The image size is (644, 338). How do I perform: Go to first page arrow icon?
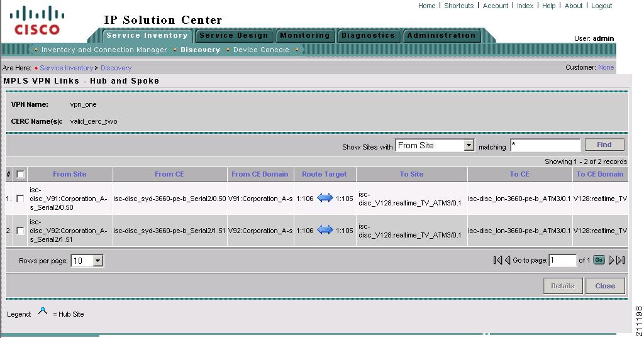point(497,260)
